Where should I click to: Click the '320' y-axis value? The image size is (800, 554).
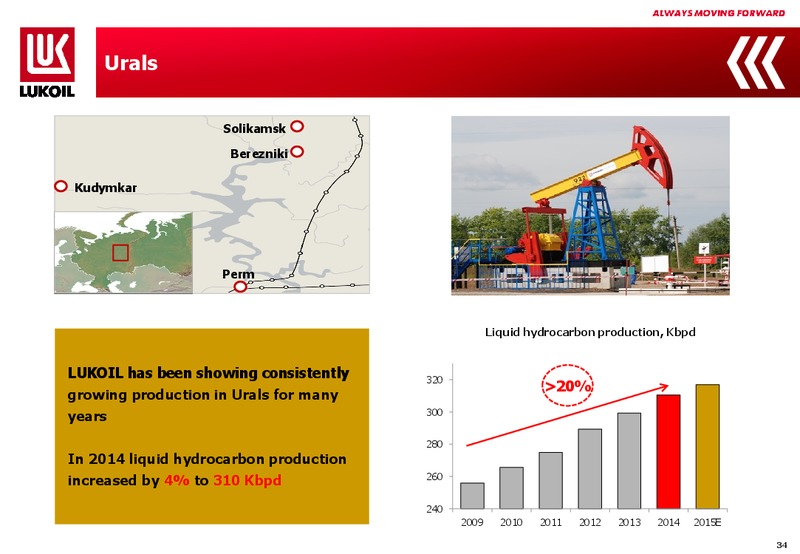[435, 380]
